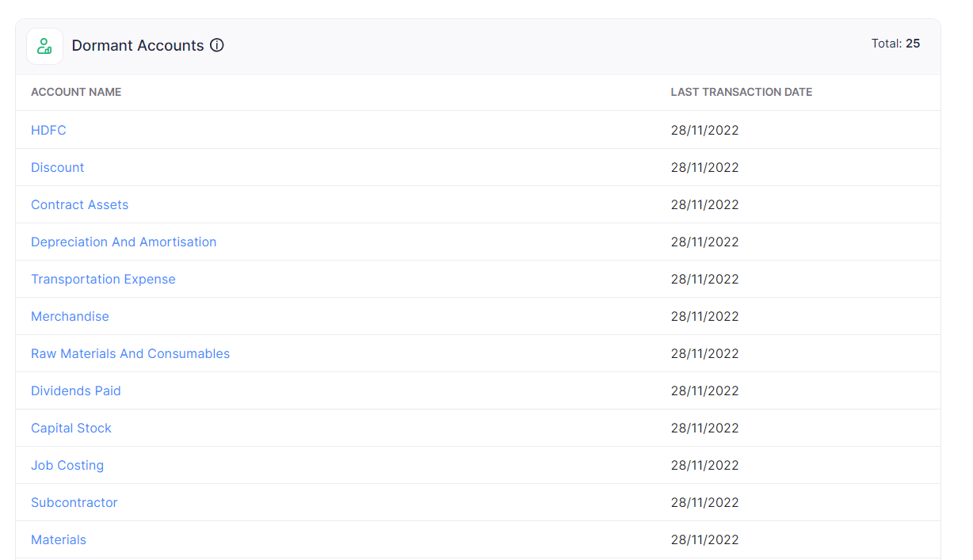Open the Job Costing account
The image size is (973, 560).
(x=67, y=465)
